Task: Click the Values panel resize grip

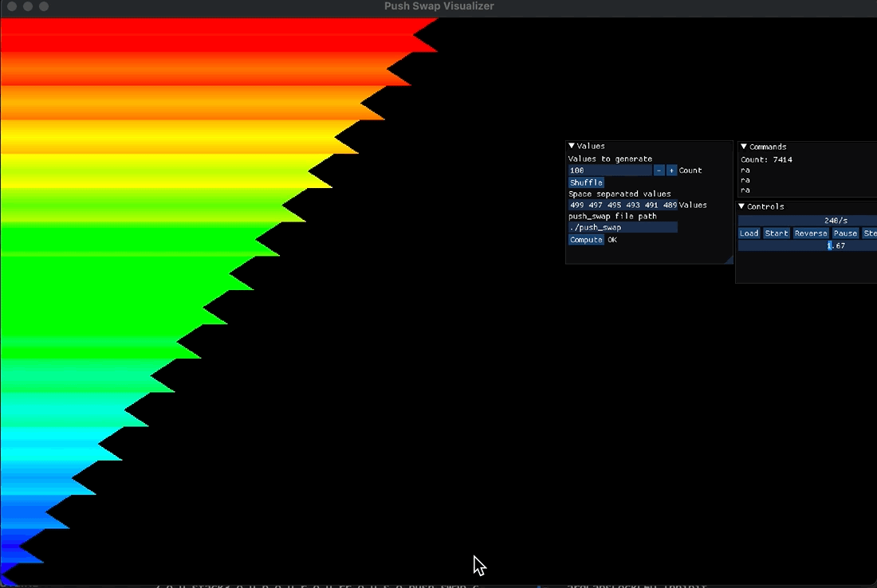Action: [728, 259]
